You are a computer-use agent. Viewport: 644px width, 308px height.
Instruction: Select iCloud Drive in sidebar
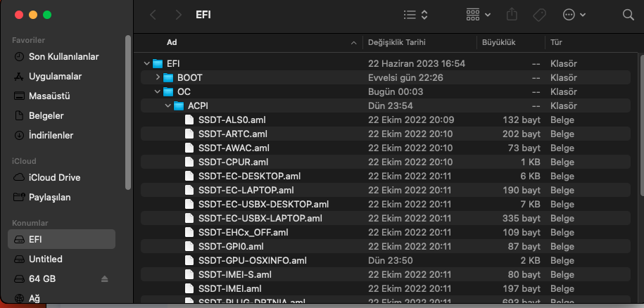coord(54,177)
